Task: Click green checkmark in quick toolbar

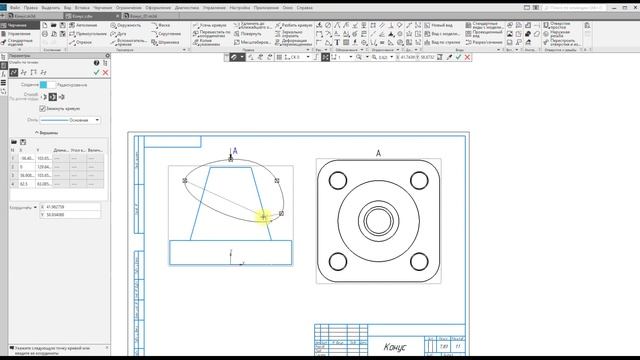Action: pyautogui.click(x=458, y=58)
